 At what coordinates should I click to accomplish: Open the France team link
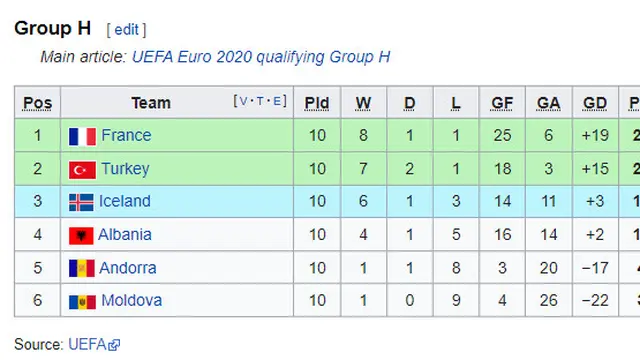(x=126, y=135)
